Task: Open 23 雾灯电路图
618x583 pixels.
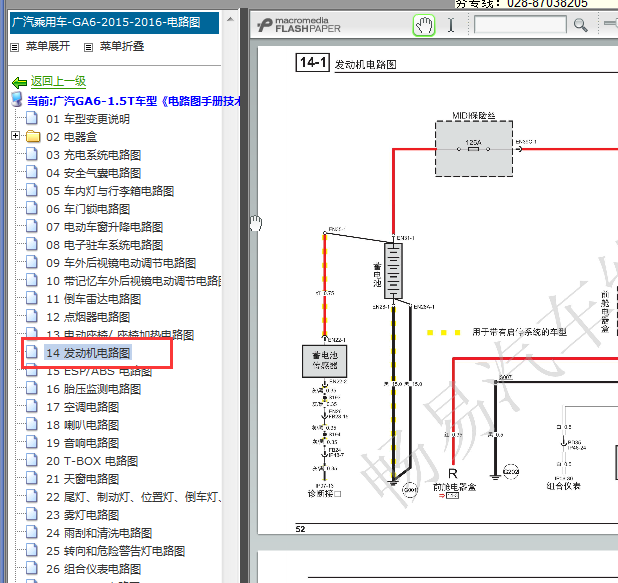Action: 82,515
